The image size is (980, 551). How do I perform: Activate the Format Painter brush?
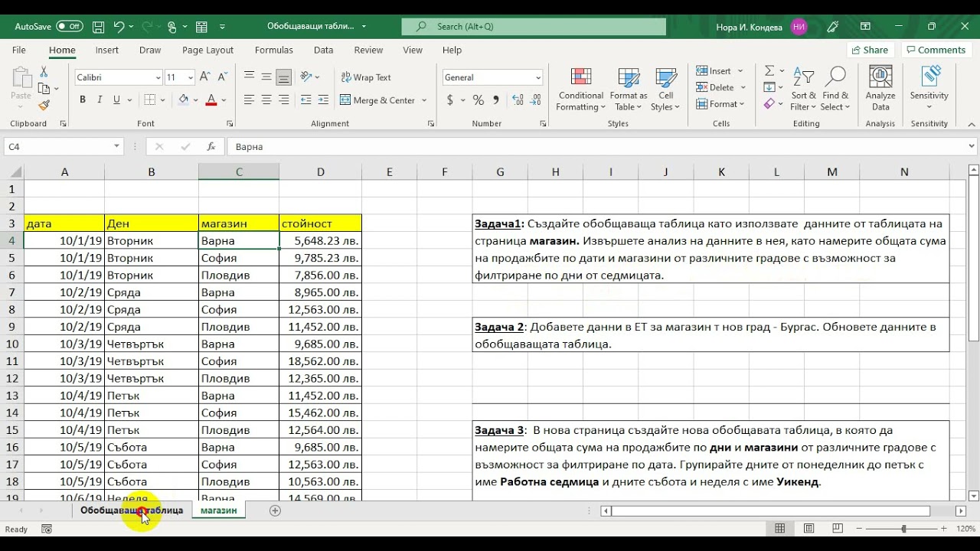44,106
